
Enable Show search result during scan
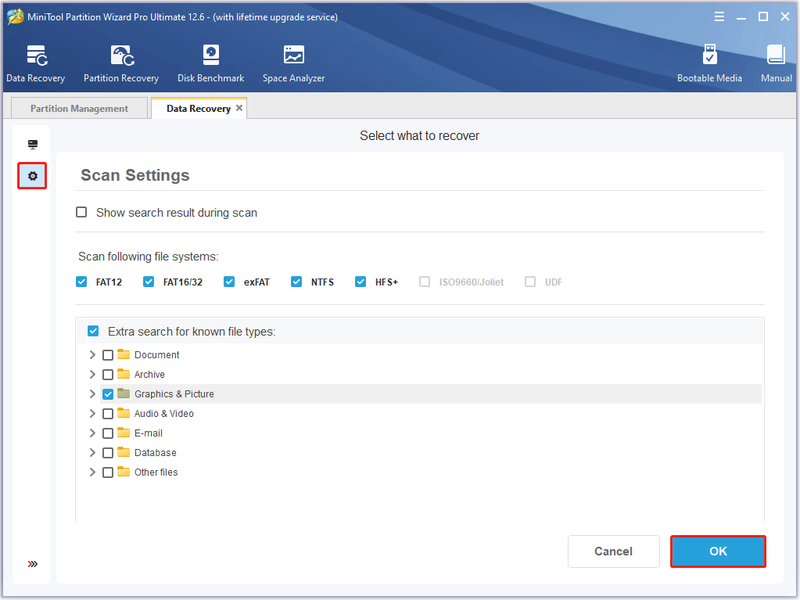coord(81,212)
